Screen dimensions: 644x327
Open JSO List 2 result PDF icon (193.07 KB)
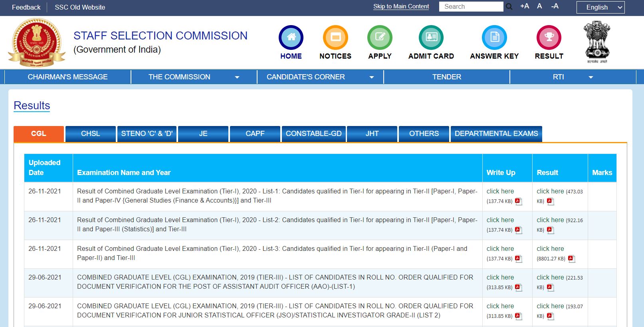550,316
